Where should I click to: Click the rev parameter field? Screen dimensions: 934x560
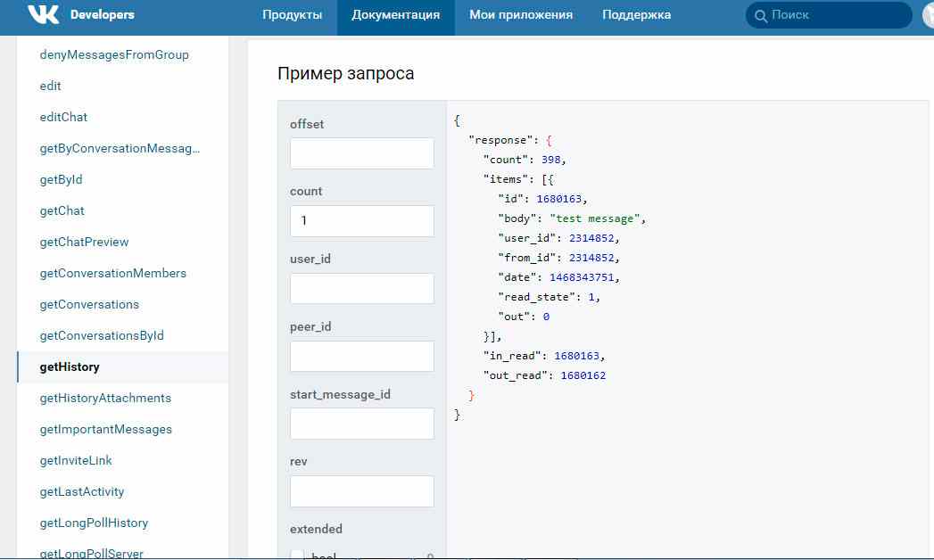point(361,491)
